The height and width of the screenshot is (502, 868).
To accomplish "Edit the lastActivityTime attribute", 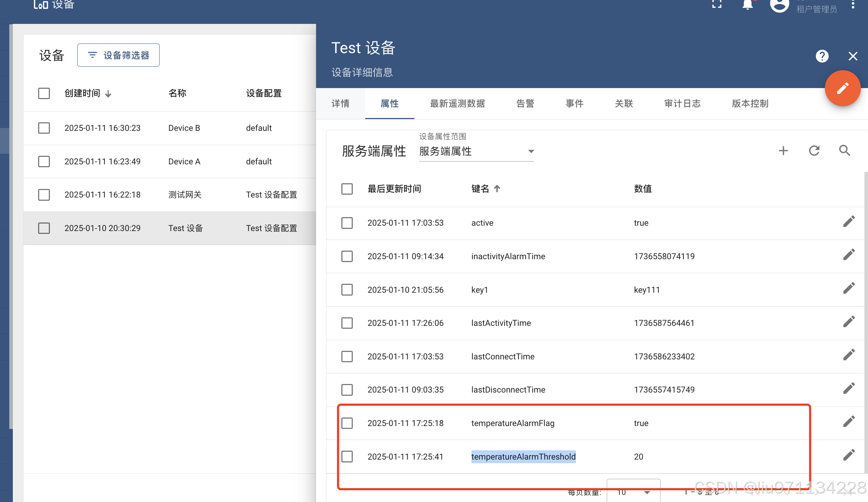I will [x=848, y=322].
